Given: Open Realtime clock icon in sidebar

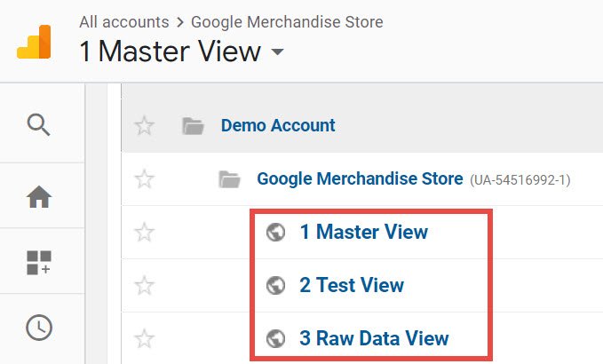Looking at the screenshot, I should 38,328.
